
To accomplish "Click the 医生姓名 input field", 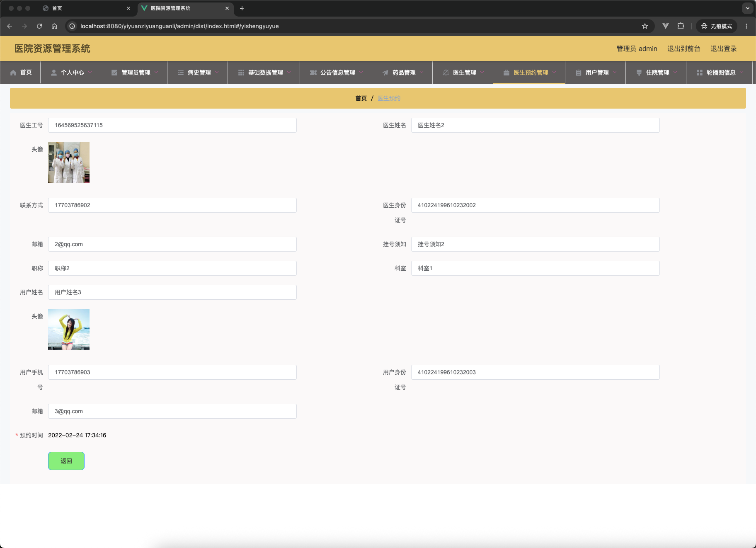I will tap(535, 125).
